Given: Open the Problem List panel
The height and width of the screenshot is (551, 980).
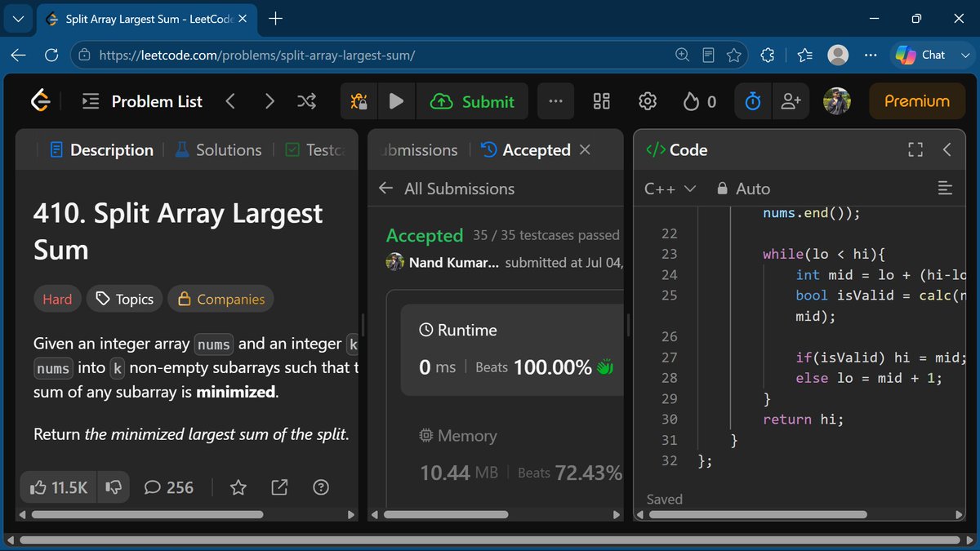Looking at the screenshot, I should pyautogui.click(x=143, y=101).
